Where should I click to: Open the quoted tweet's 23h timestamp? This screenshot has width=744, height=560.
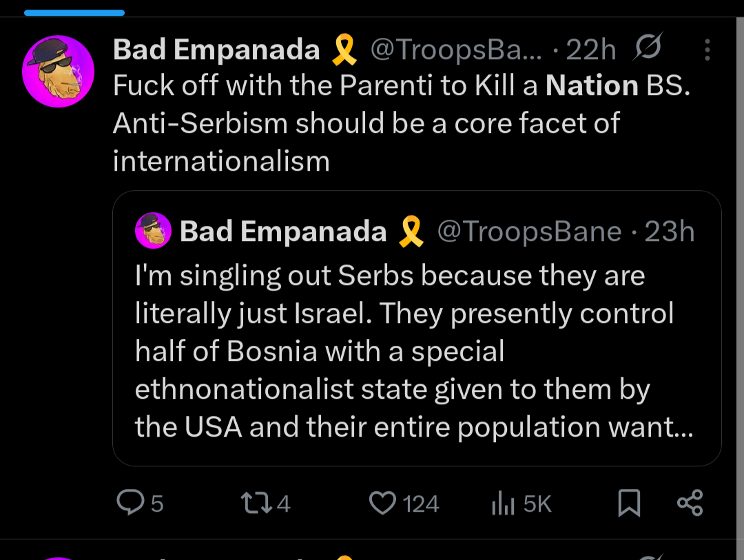(670, 231)
